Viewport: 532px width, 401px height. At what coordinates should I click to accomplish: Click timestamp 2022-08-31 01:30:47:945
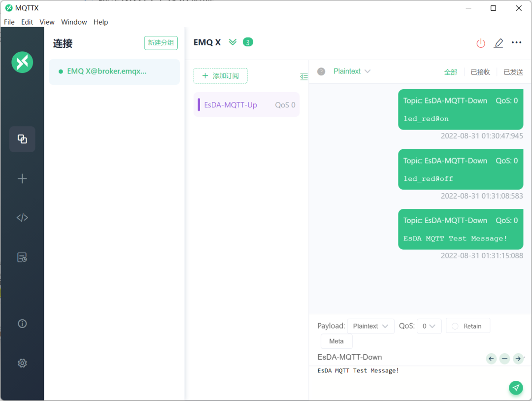(482, 136)
